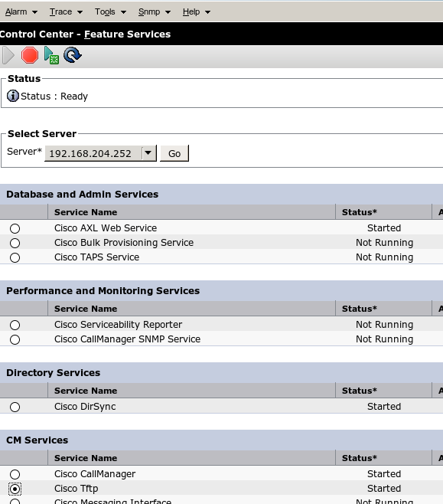Click the Status : Ready text
Screen dimensions: 443x504
(x=54, y=96)
